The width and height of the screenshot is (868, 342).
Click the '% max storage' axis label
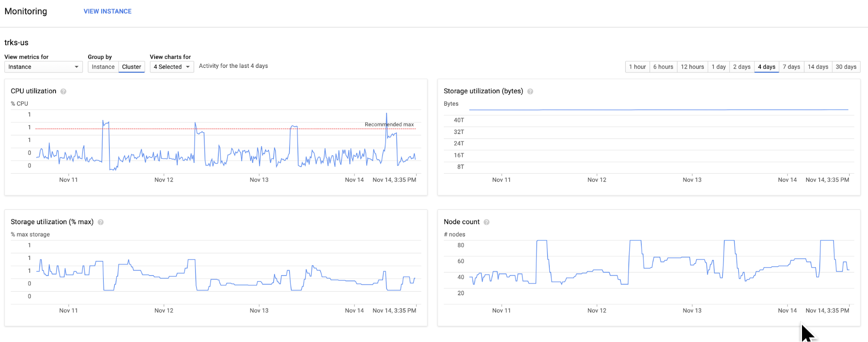[x=30, y=235]
